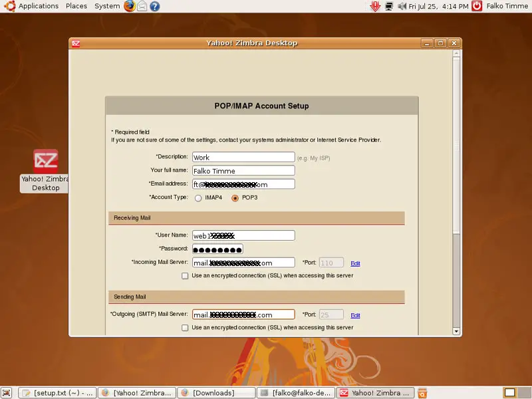Click the scrollbar up arrow

pyautogui.click(x=456, y=54)
